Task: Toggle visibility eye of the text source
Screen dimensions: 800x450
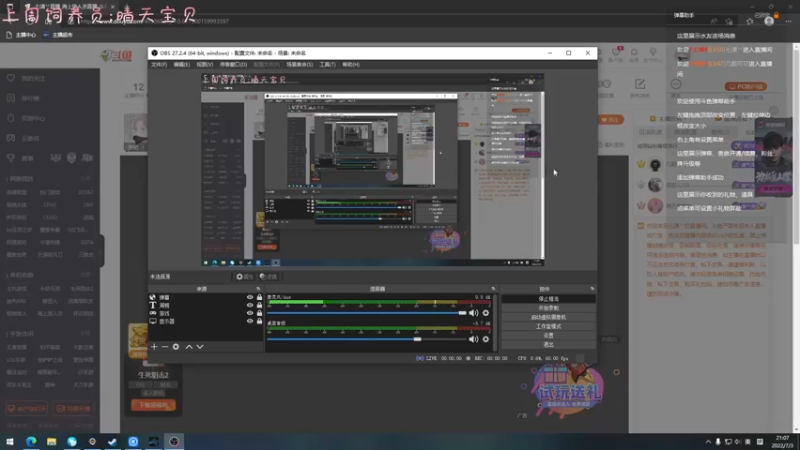Action: (x=249, y=305)
